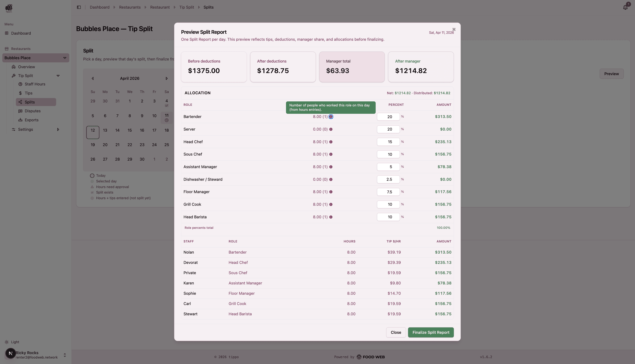Click the Assistant Manager row info icon

click(331, 167)
